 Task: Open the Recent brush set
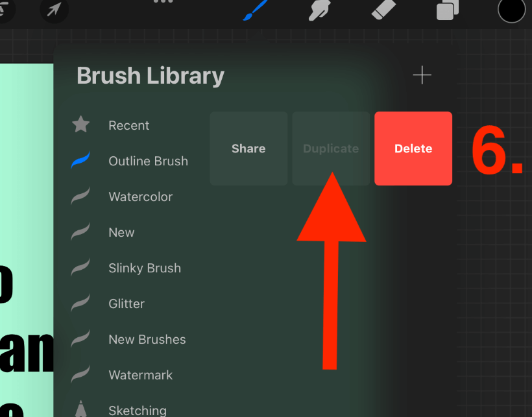pos(130,125)
